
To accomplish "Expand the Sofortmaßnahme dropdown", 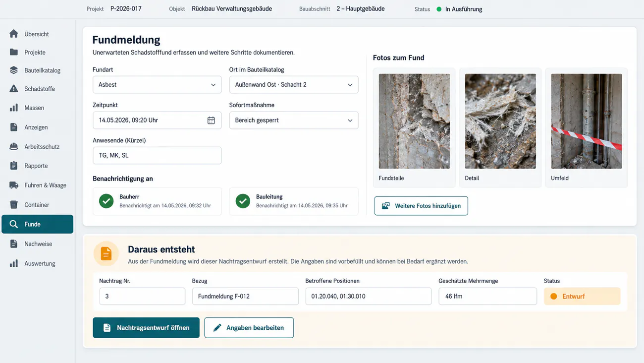I will [x=294, y=120].
